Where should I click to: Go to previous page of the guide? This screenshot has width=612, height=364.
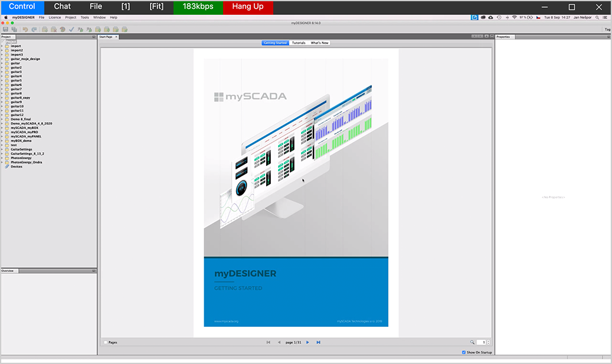point(279,342)
